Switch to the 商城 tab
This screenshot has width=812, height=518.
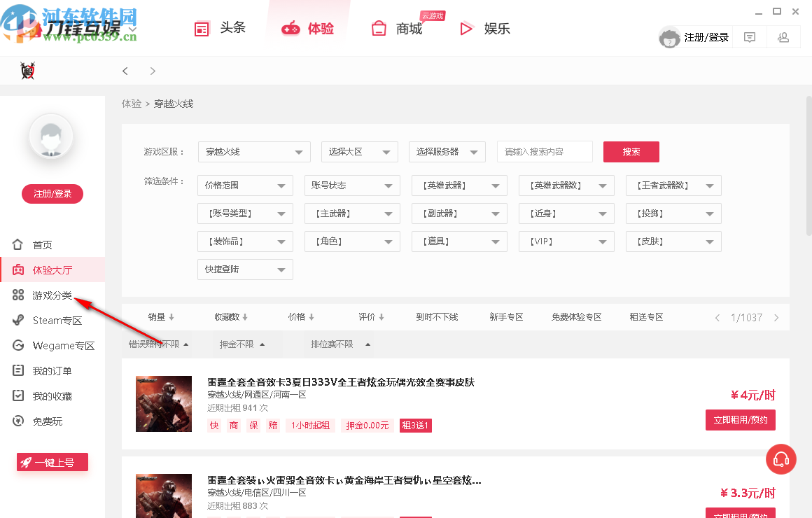point(396,28)
